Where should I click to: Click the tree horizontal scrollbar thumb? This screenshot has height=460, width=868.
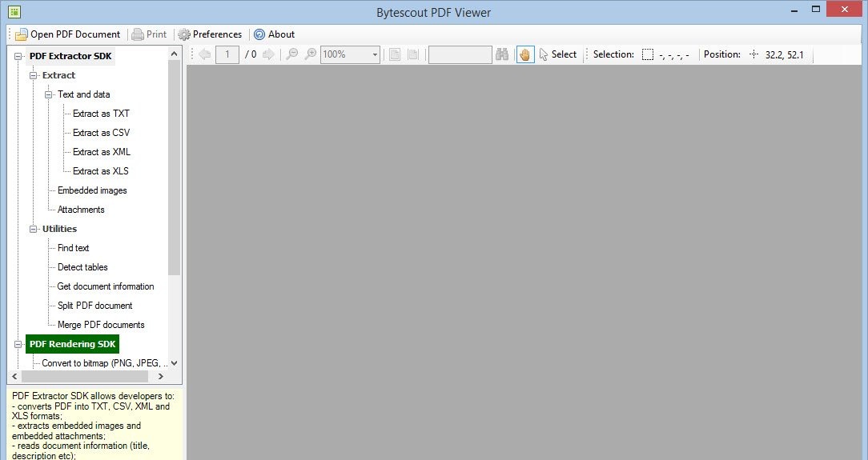tap(85, 377)
